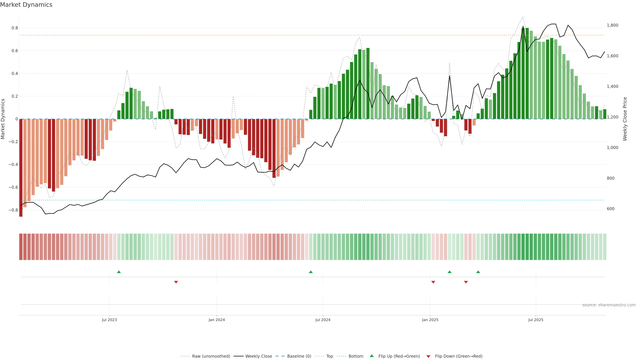
Task: Click the last green flip-up triangle marker
Action: point(478,272)
